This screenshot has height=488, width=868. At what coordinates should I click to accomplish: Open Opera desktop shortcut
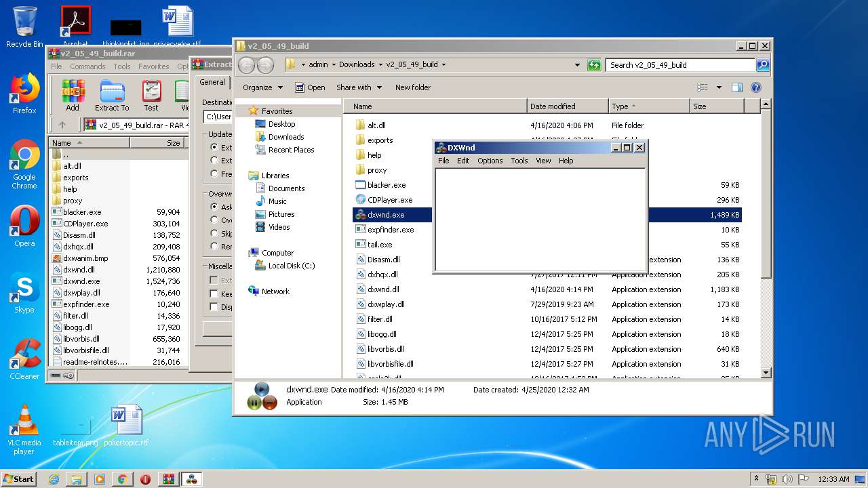pyautogui.click(x=24, y=227)
